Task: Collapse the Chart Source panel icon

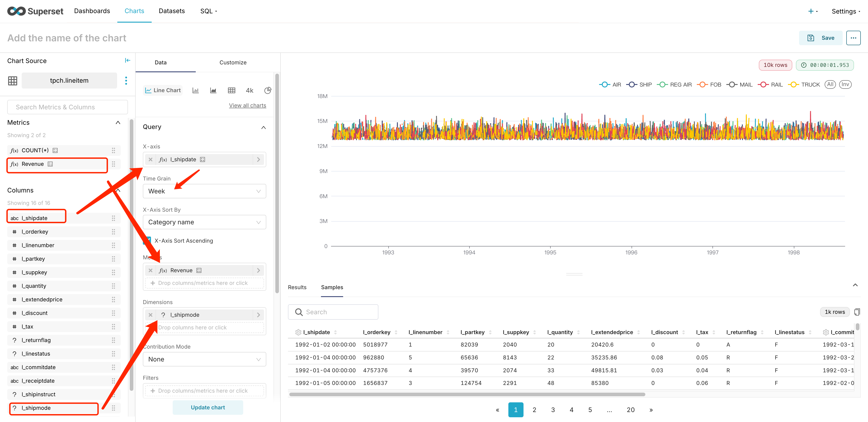Action: tap(127, 61)
